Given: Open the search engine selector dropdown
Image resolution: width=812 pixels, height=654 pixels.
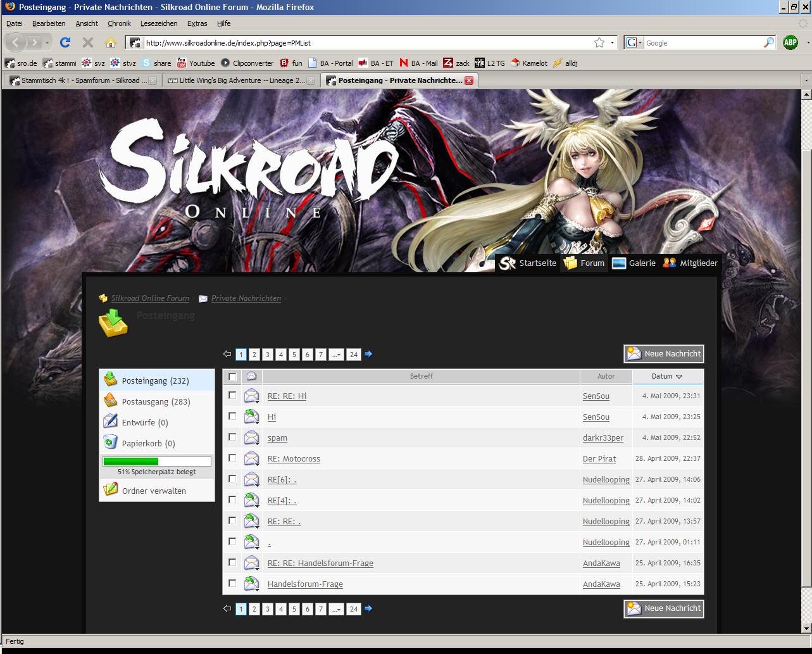Looking at the screenshot, I should (634, 42).
